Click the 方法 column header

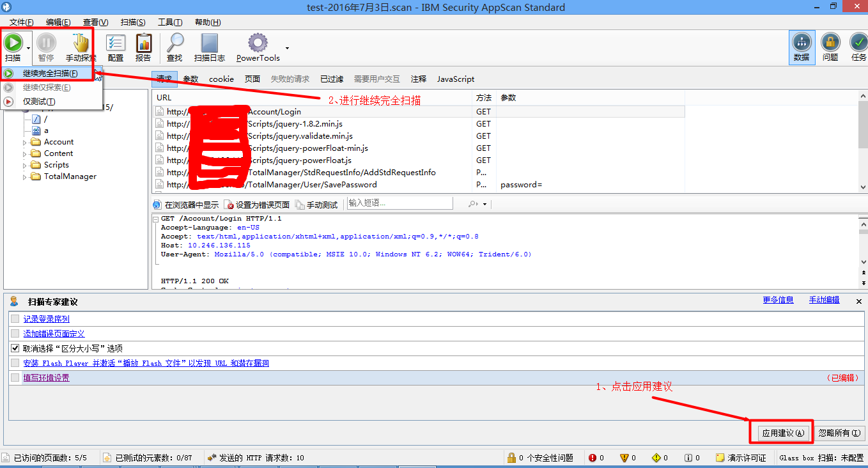(x=484, y=98)
